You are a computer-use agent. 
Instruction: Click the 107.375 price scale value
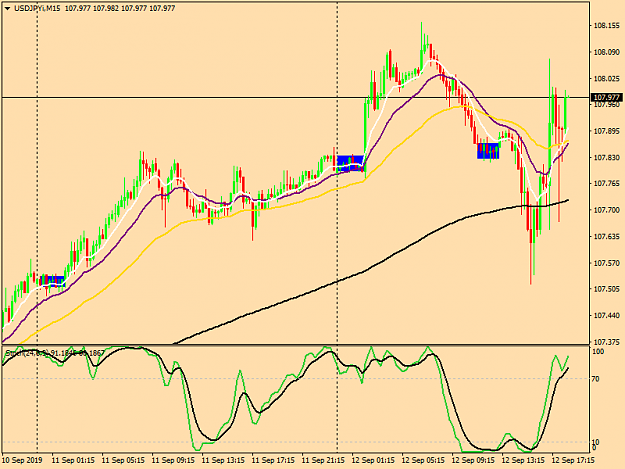[607, 342]
